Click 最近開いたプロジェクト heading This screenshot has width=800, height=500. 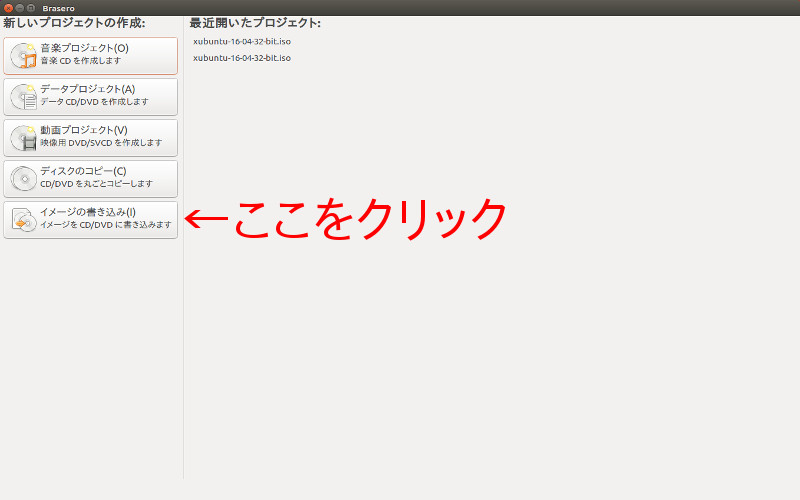point(255,23)
